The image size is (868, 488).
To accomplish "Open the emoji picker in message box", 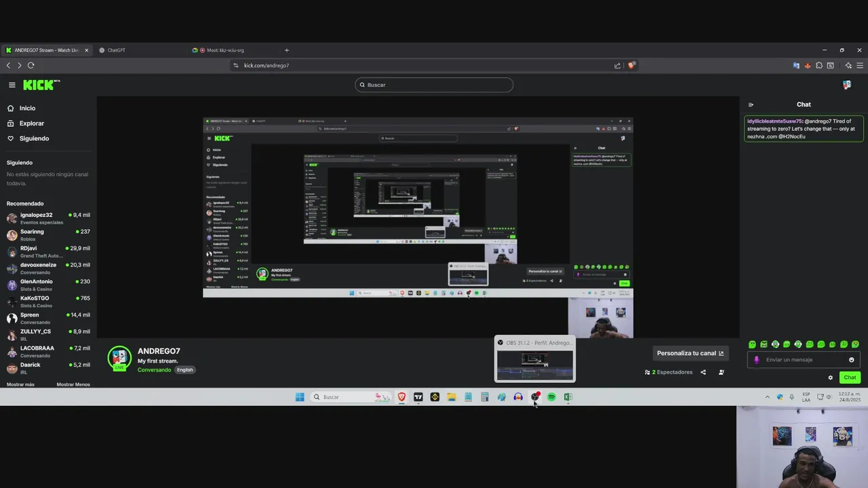I will point(852,360).
